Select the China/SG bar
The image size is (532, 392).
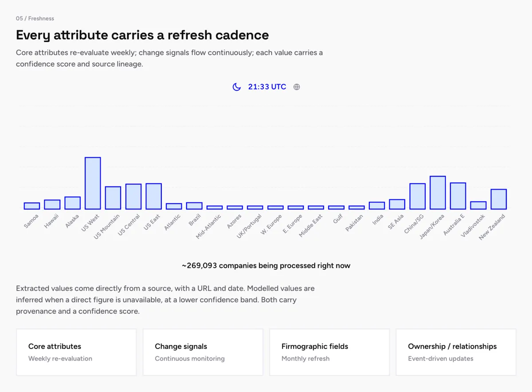point(418,196)
